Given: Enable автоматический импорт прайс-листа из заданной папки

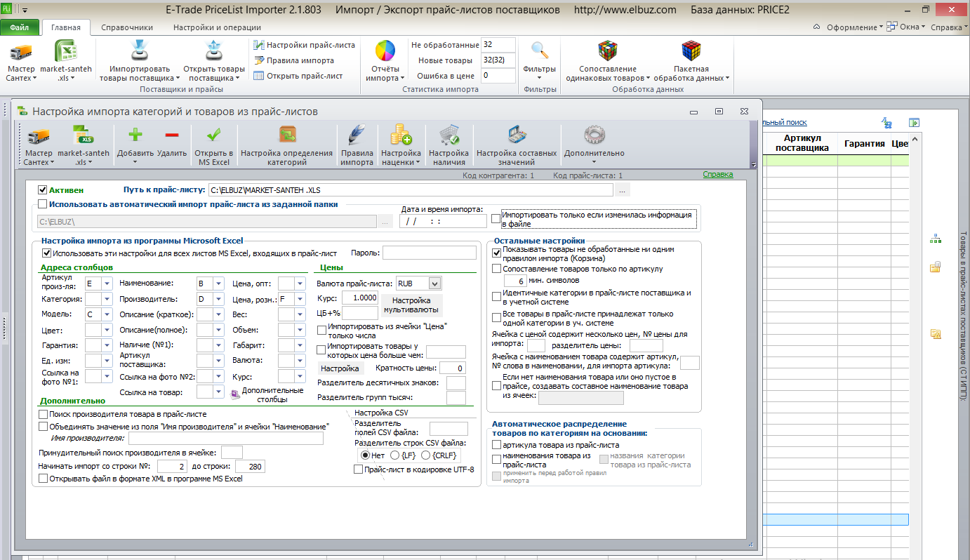Looking at the screenshot, I should coord(43,204).
